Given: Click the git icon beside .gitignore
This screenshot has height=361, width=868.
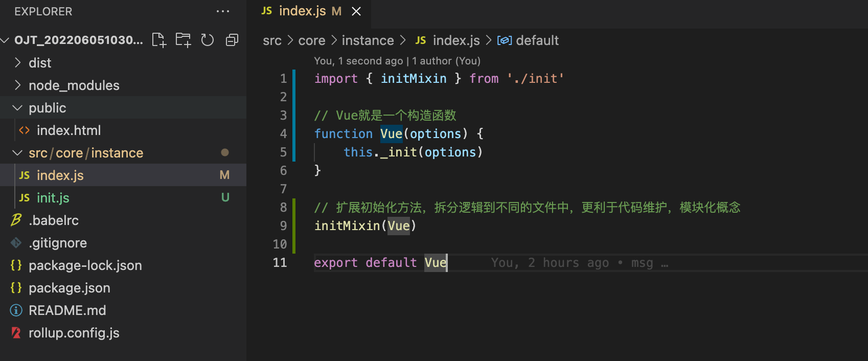Looking at the screenshot, I should point(16,243).
